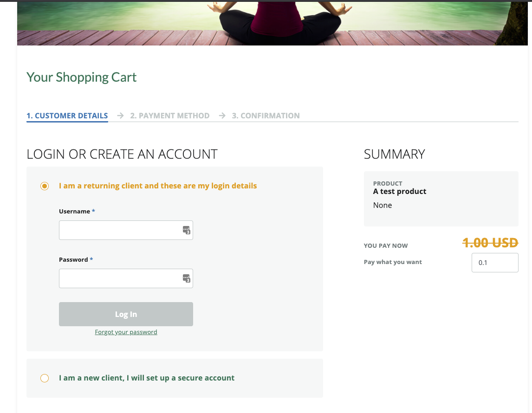Image resolution: width=532 pixels, height=413 pixels.
Task: Click the 'I am a new client' label text
Action: 147,378
